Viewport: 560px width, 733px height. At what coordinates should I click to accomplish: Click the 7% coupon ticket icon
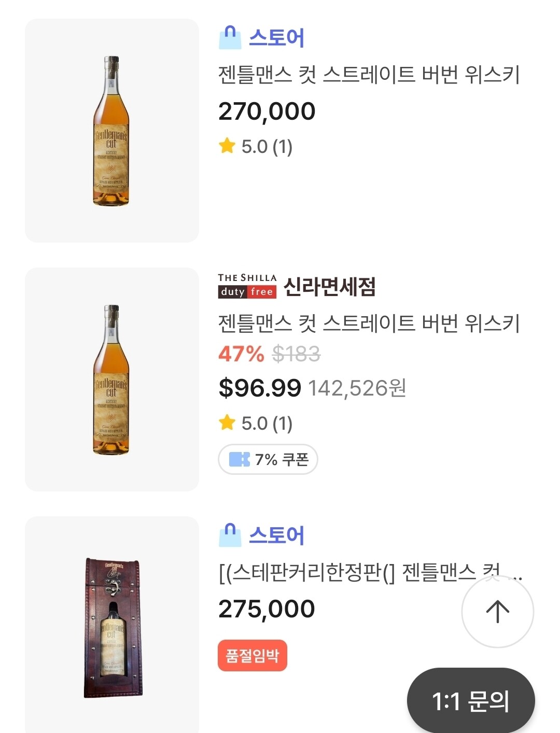click(x=239, y=459)
